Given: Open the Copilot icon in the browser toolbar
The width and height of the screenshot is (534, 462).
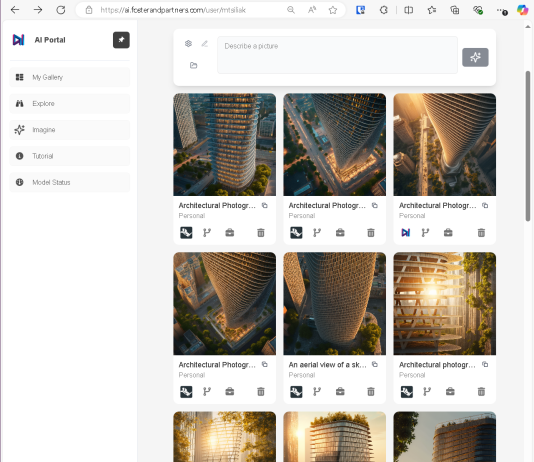Looking at the screenshot, I should (523, 10).
